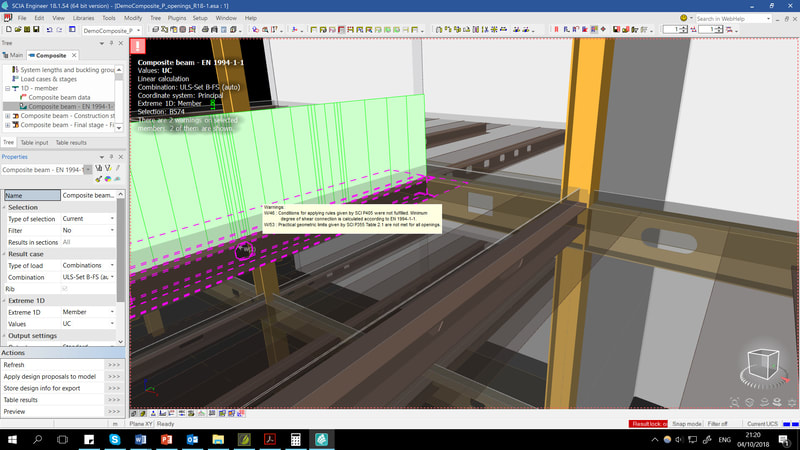Click the ENG language indicator

tap(724, 439)
